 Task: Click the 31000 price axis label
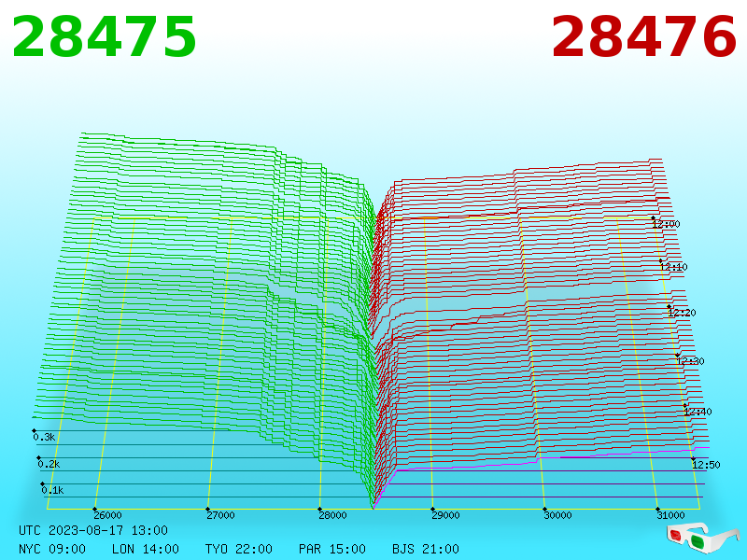(x=670, y=515)
